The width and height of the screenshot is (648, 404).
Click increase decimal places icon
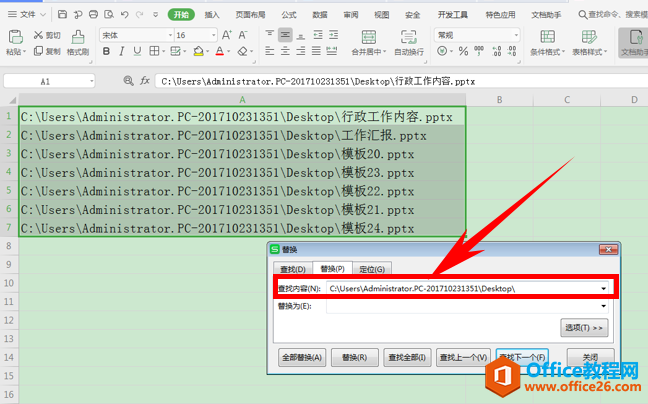[497, 51]
